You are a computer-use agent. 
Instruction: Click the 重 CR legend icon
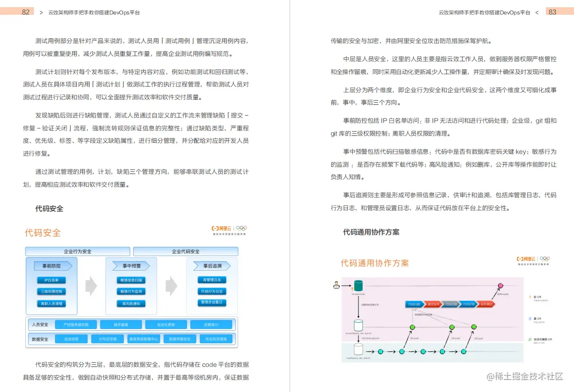coord(530,318)
